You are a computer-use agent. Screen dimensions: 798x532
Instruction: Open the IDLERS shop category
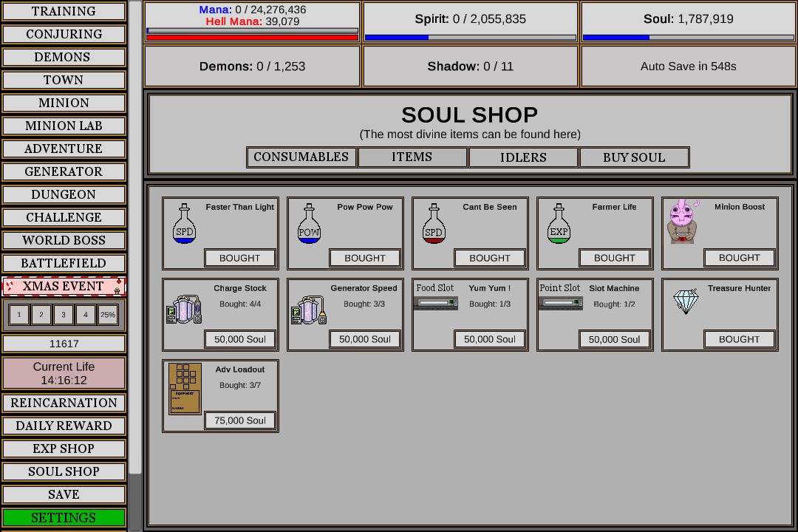click(522, 157)
